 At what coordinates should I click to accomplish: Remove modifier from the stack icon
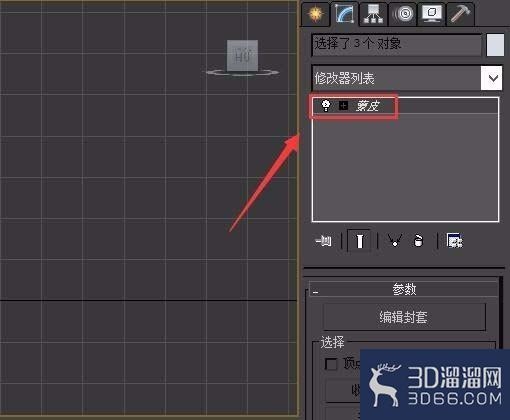pyautogui.click(x=418, y=240)
